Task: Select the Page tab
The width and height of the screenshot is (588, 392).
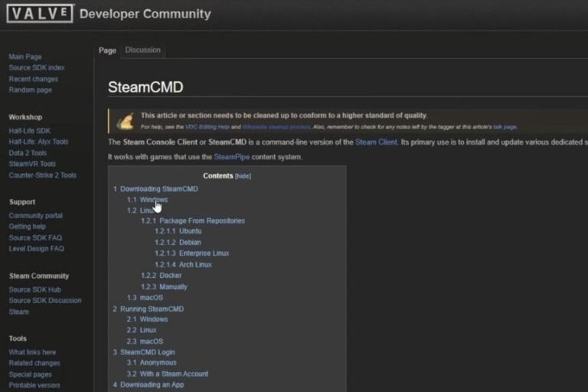Action: pos(107,51)
